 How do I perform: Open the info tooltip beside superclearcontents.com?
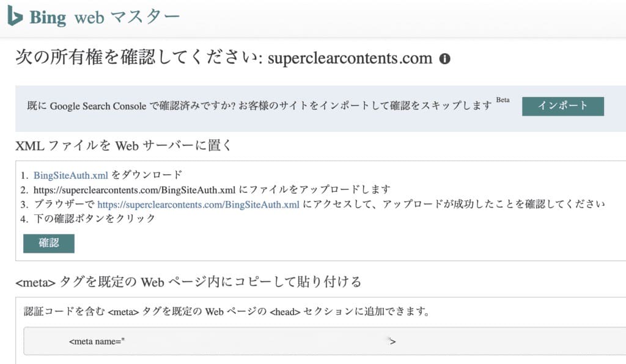[x=445, y=59]
